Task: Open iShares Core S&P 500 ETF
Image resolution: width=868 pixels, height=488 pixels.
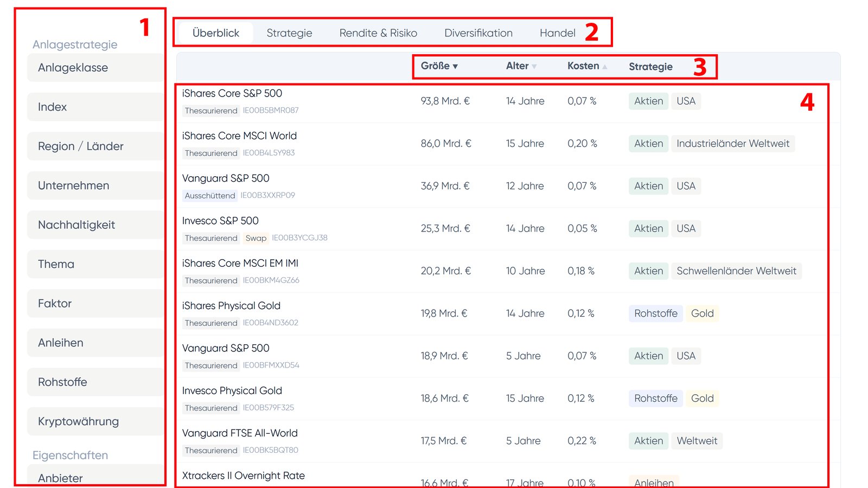Action: point(232,93)
